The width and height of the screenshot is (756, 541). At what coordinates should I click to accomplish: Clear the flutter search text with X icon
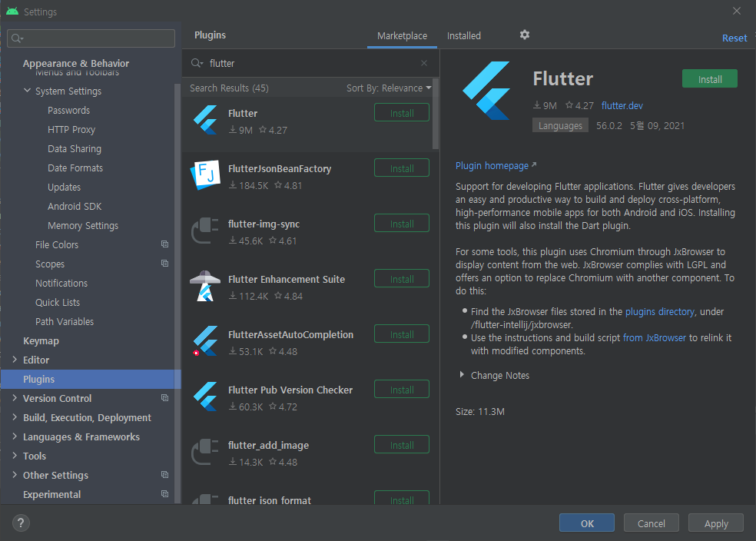point(424,63)
